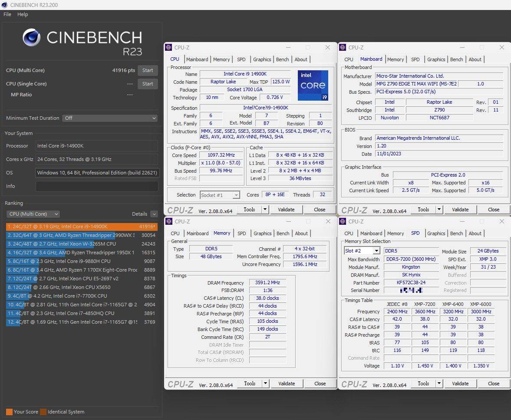Screen dimensions: 511x420
Task: Open the Slot #2 memory slot dropdown
Action: click(x=362, y=251)
